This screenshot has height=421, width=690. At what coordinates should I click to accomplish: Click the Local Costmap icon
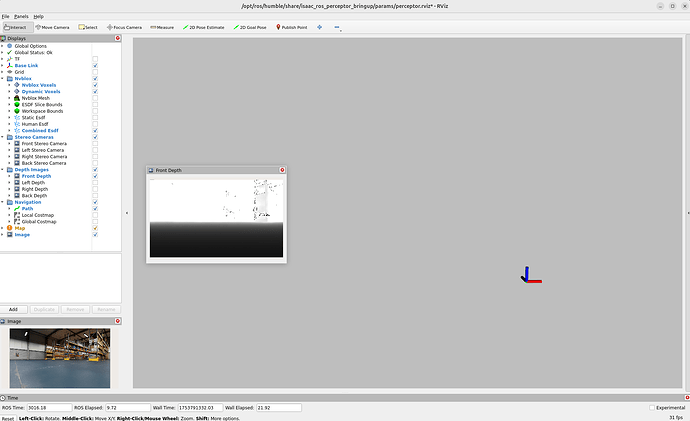(x=17, y=215)
